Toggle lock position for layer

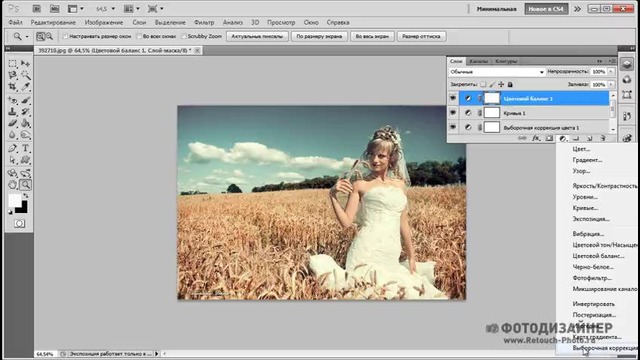tap(501, 84)
